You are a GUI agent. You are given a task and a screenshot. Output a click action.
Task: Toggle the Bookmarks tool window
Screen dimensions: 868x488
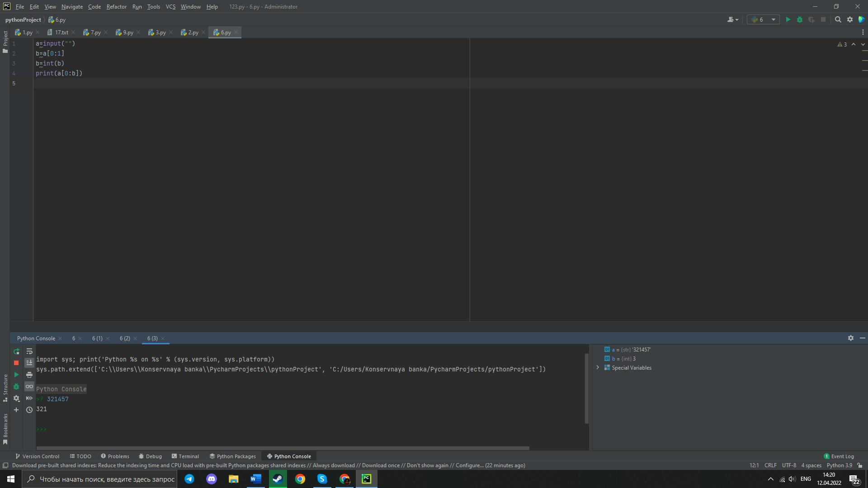pyautogui.click(x=5, y=429)
